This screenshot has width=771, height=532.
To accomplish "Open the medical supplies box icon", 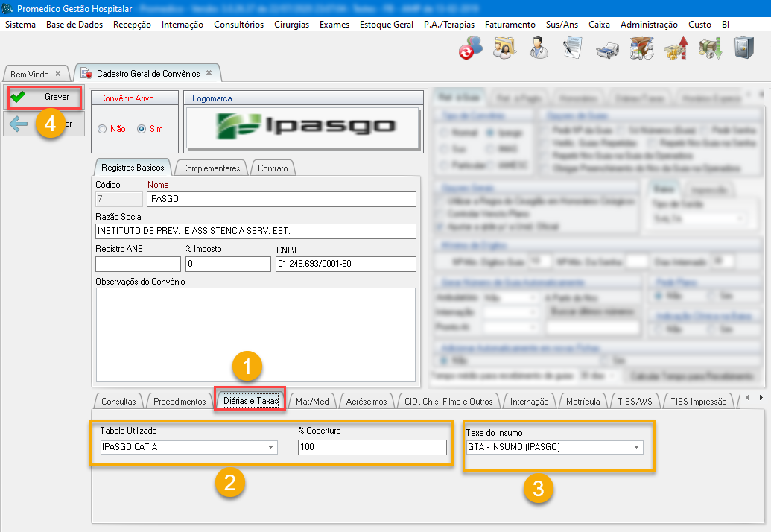I will click(x=641, y=48).
